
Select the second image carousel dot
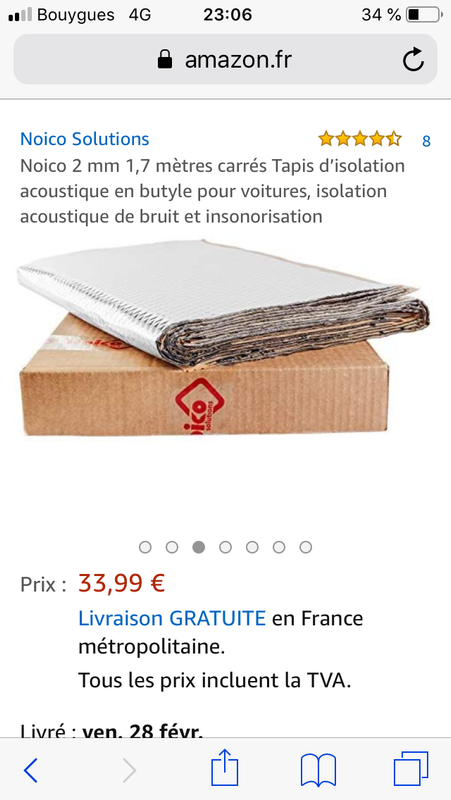[172, 547]
